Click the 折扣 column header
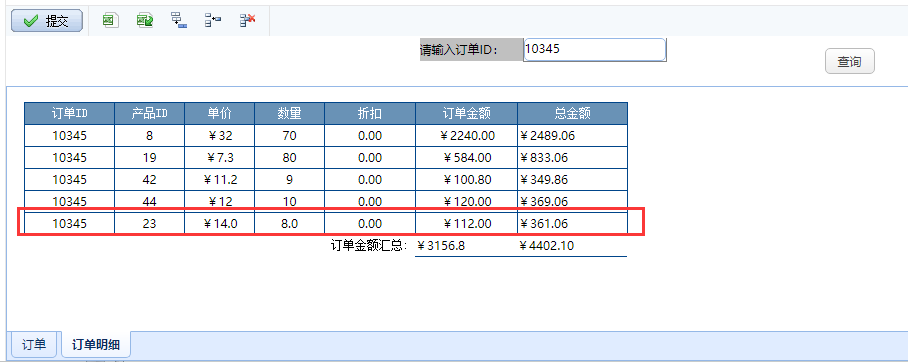908x362 pixels. [x=370, y=114]
